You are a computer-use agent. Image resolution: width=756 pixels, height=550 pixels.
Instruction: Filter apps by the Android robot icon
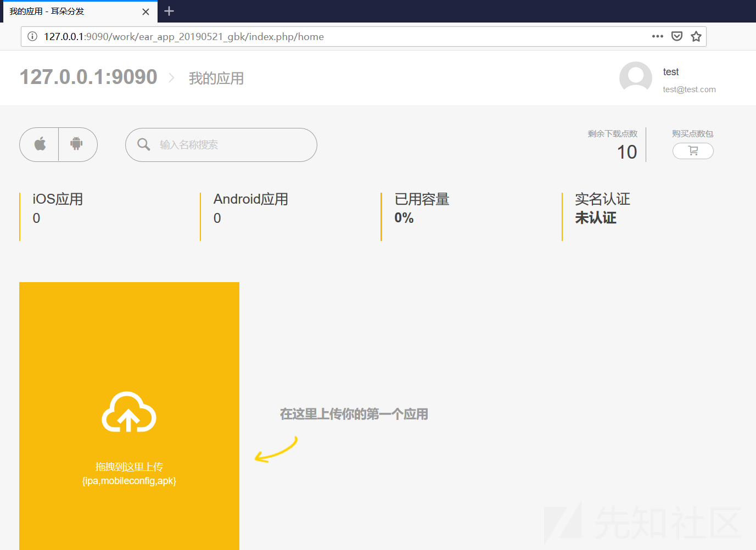[77, 144]
